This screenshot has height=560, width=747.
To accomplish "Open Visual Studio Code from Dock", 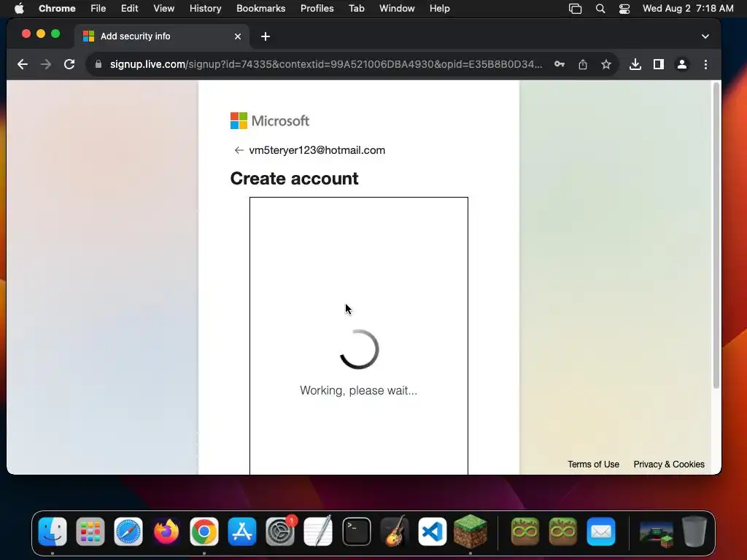I will tap(432, 532).
